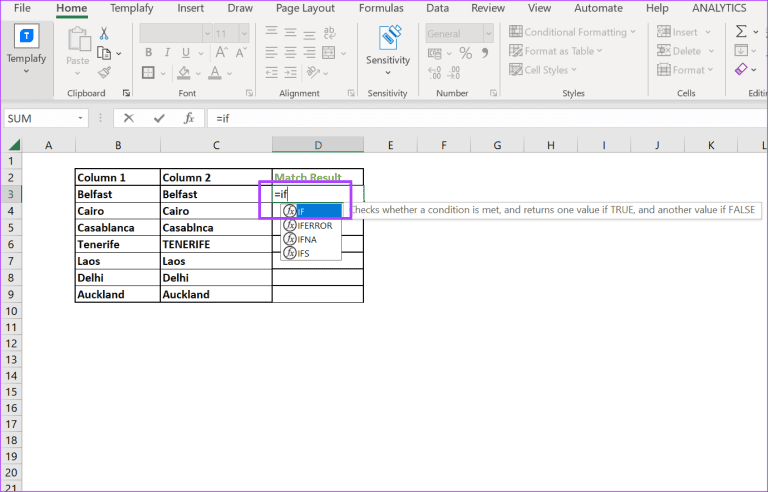Click the AutoSum sigma icon
The width and height of the screenshot is (768, 492).
[x=741, y=32]
